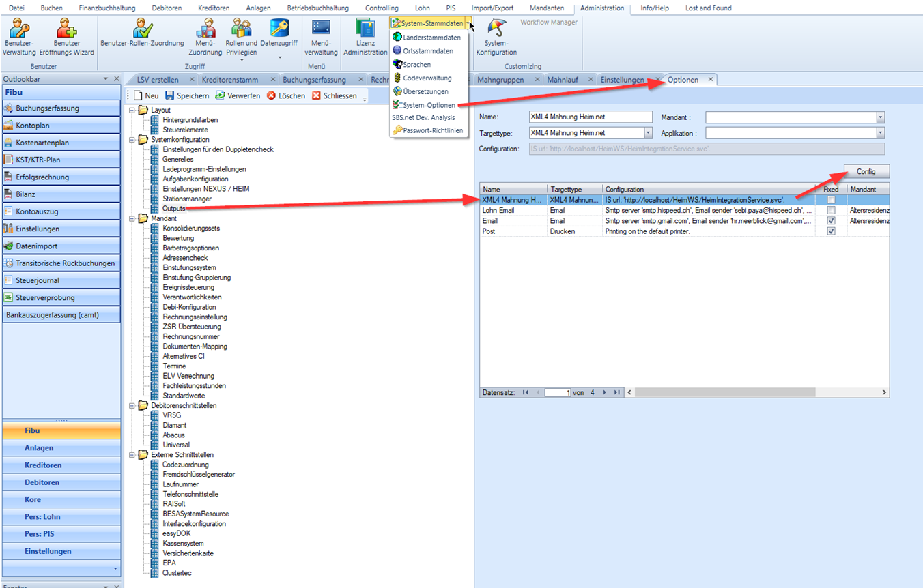Toggle Fixed checkbox for XML4 Mahnung row
Screen dimensions: 923x588
[831, 201]
